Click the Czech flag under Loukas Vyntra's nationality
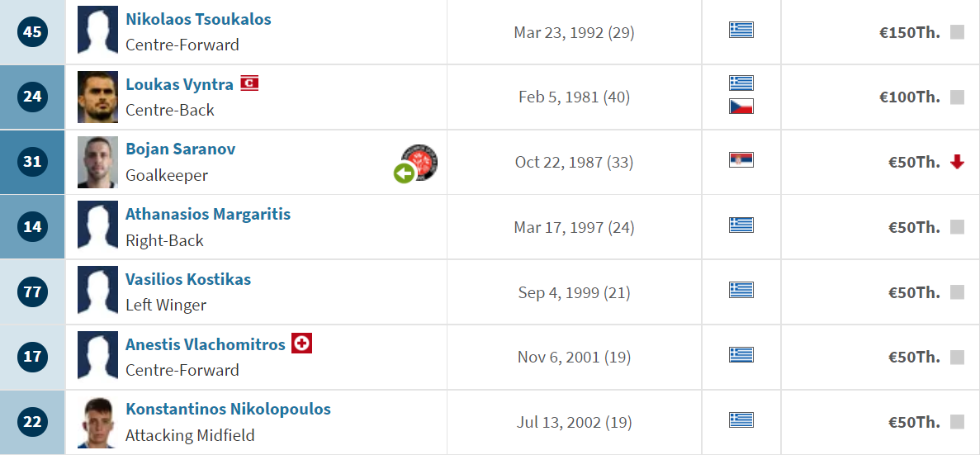This screenshot has height=455, width=980. click(x=741, y=107)
